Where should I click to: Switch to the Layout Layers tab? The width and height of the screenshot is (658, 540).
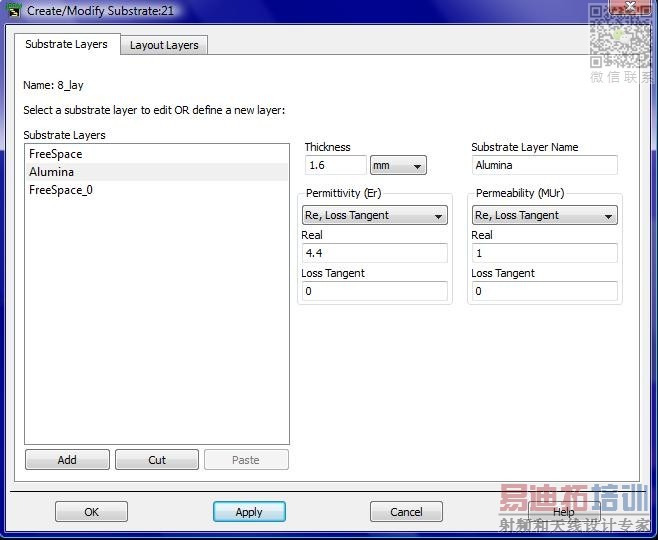(164, 45)
